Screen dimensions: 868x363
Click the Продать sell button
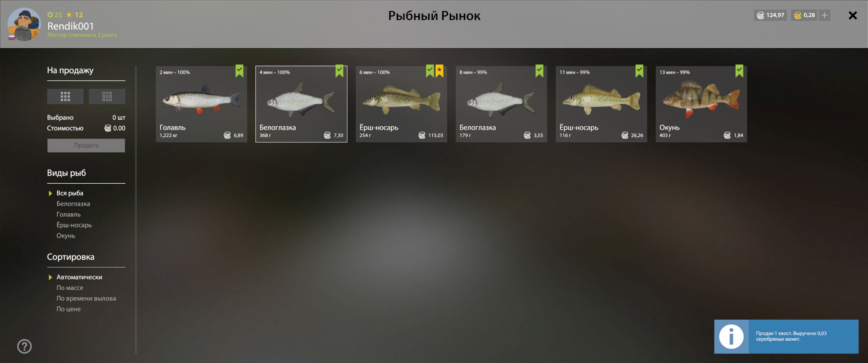tap(86, 145)
